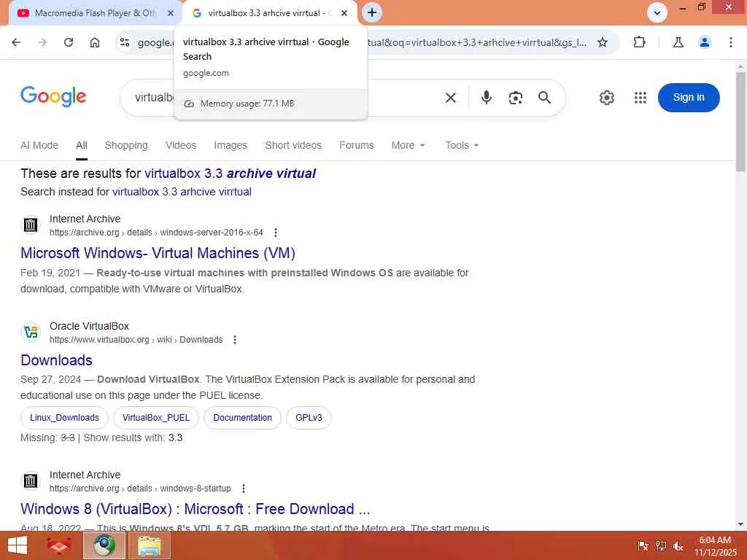The width and height of the screenshot is (747, 560).
Task: Open the taskbar clock 6:04 AM
Action: click(x=715, y=545)
